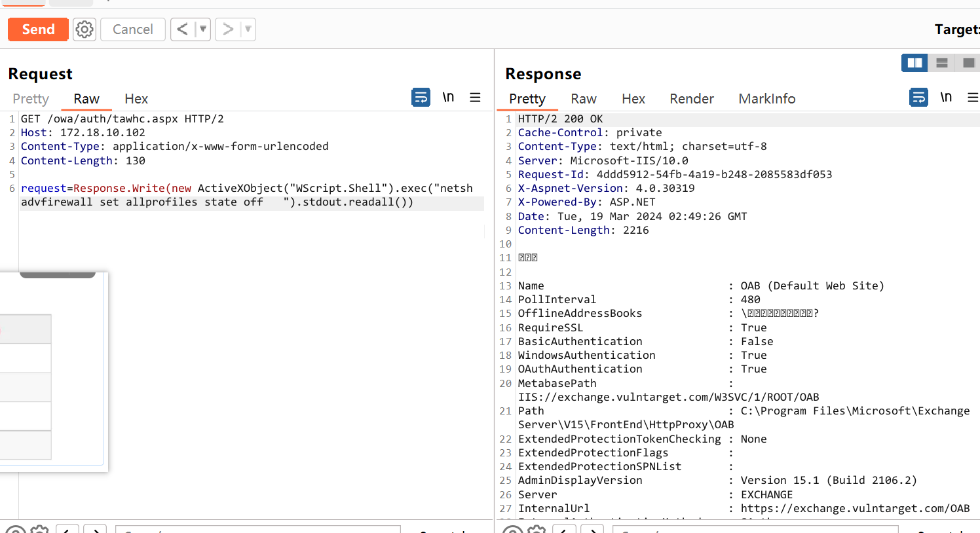
Task: Click the GET /owa/auth/tawhc.aspx request line
Action: point(122,119)
